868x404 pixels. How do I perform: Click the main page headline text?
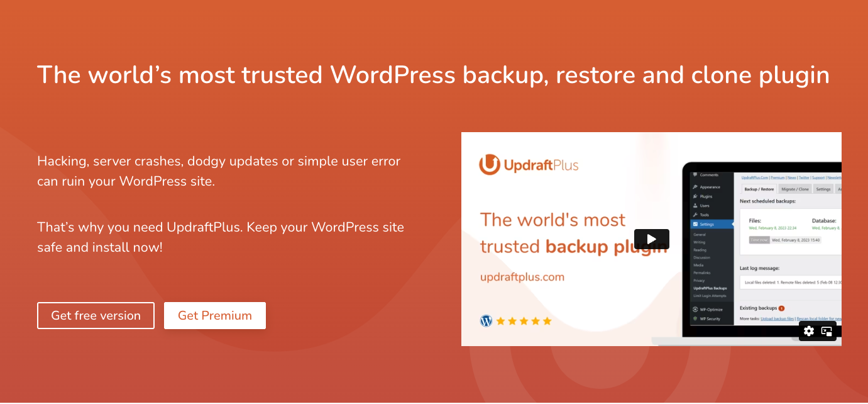point(433,75)
